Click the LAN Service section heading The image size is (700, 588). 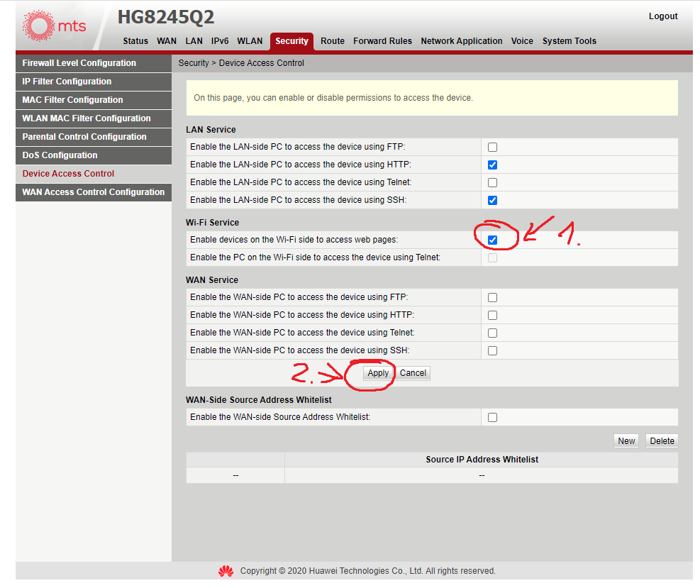(x=211, y=130)
